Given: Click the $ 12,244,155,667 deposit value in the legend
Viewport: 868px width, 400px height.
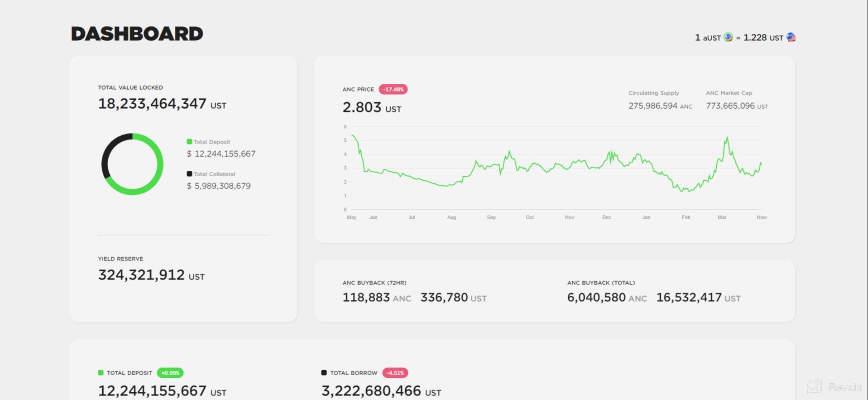Looking at the screenshot, I should (x=221, y=154).
